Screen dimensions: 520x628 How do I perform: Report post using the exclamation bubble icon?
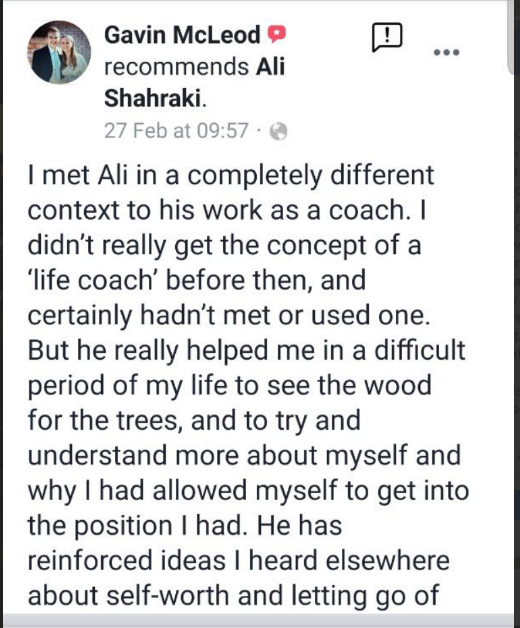[387, 37]
